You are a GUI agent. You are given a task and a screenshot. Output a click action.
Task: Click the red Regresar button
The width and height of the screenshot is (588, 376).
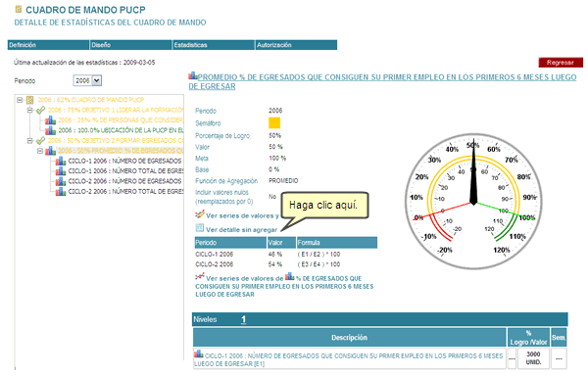click(561, 63)
